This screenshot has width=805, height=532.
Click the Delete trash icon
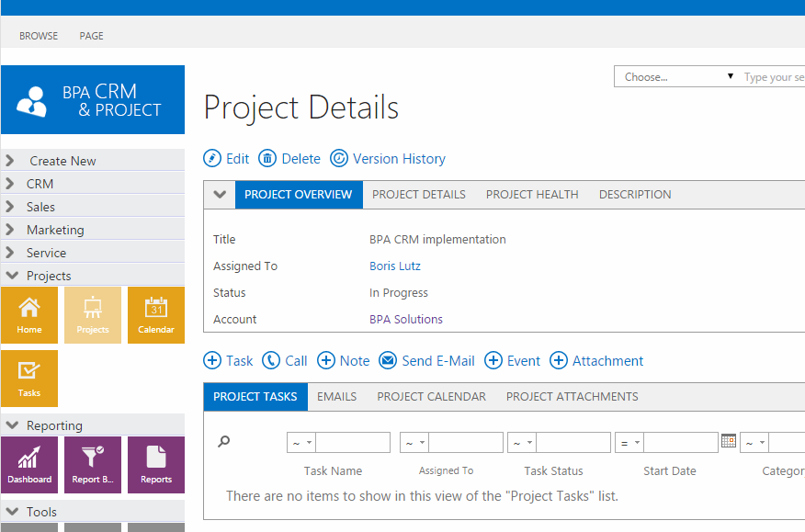[267, 159]
